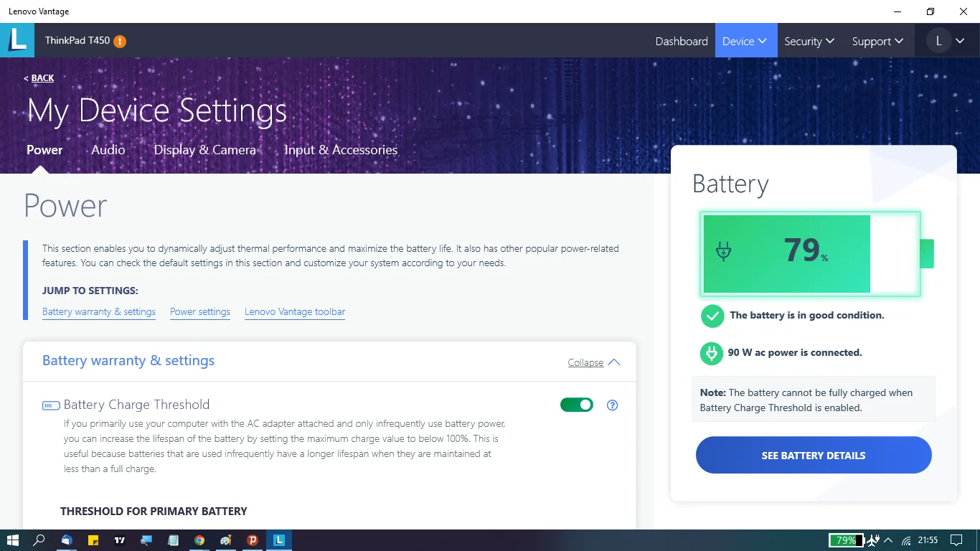
Task: Click the green AC power plug icon
Action: [712, 353]
